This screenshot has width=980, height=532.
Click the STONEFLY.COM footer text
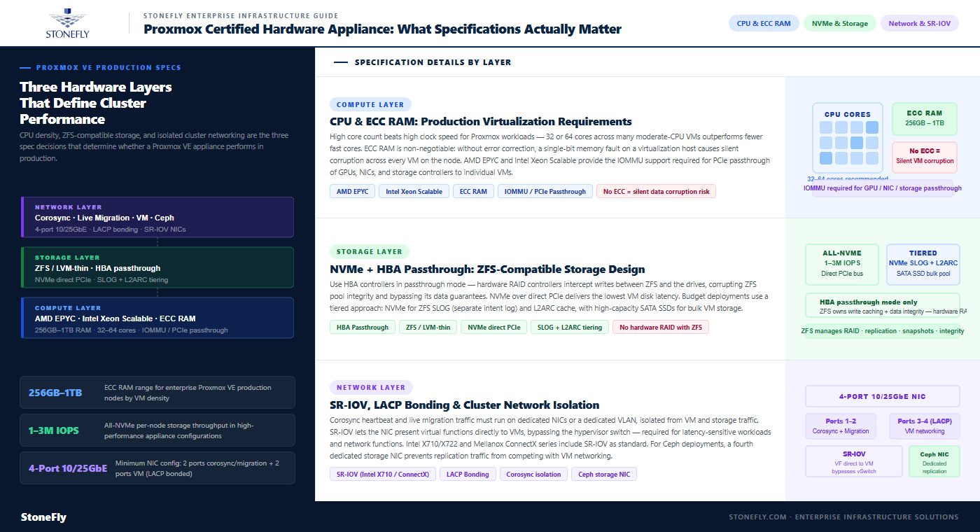(843, 517)
